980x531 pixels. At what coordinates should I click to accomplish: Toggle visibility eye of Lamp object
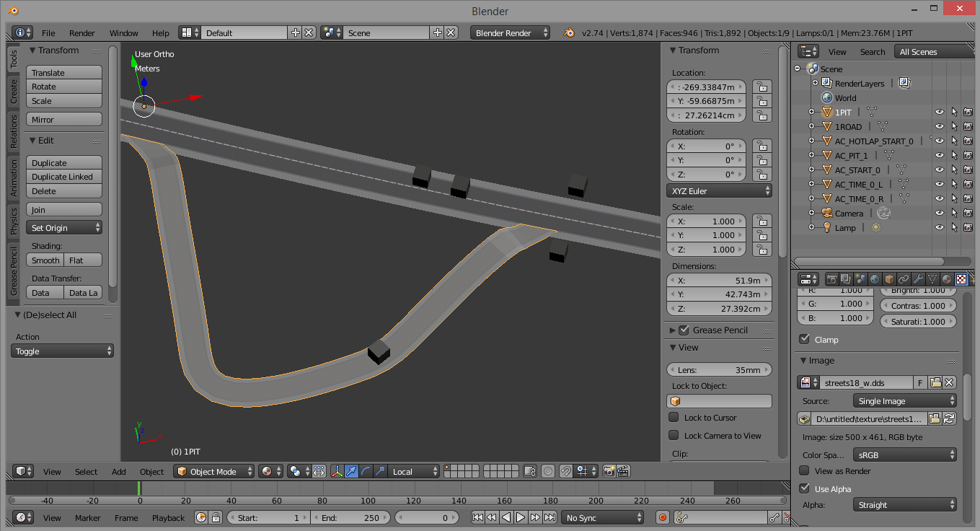pos(940,227)
